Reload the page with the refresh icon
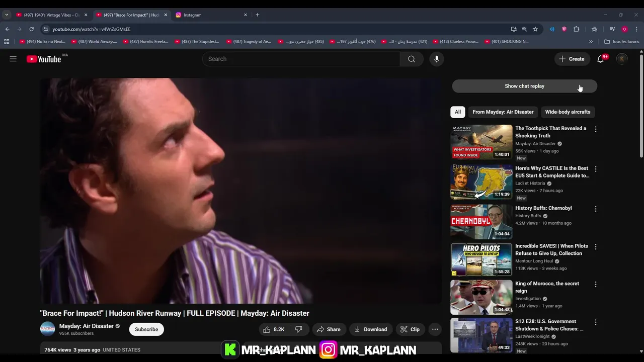The width and height of the screenshot is (644, 362). [31, 29]
